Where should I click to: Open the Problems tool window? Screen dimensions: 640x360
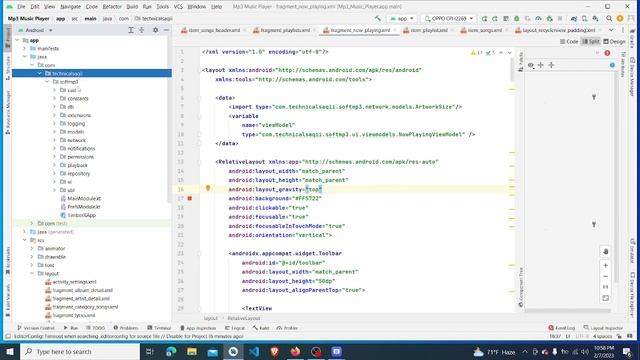[x=126, y=328]
